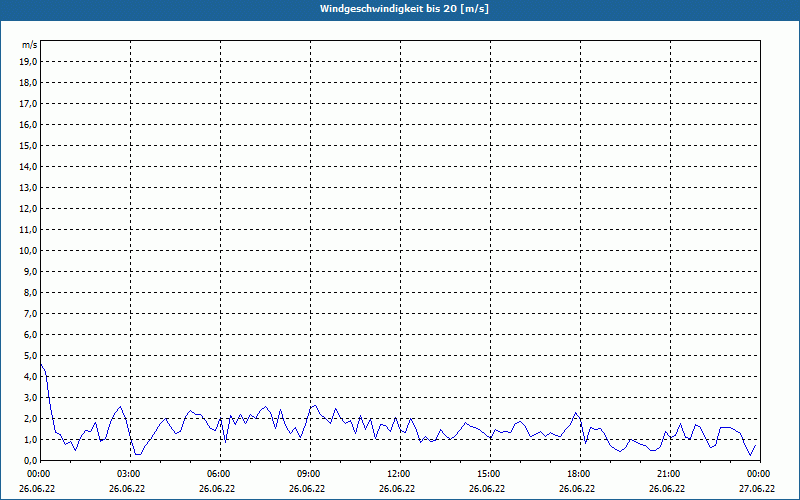Click the 11,0 y-axis label
This screenshot has width=800, height=500.
point(28,230)
